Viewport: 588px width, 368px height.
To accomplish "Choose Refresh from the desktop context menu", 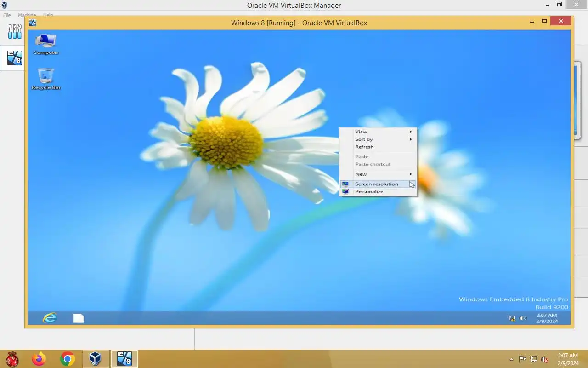I will pyautogui.click(x=378, y=147).
